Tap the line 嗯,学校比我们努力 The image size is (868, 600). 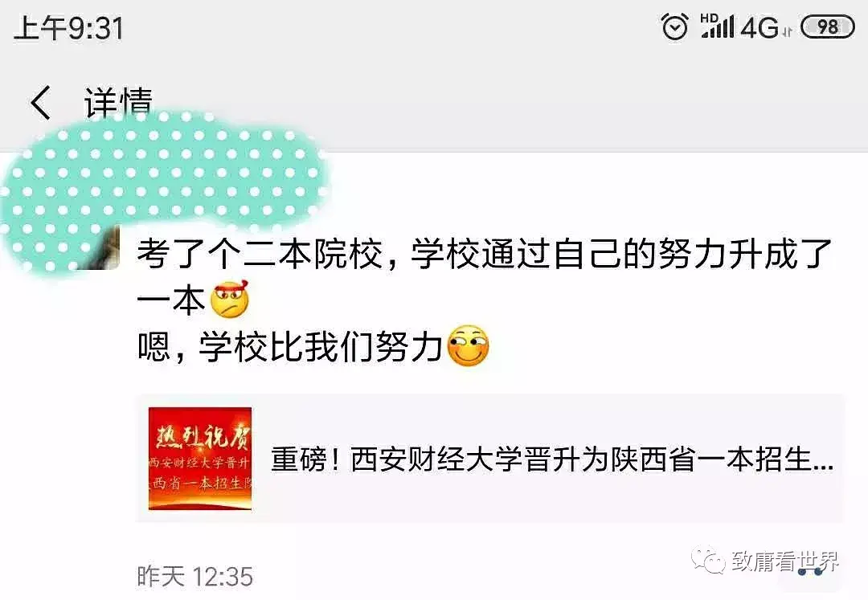coord(290,347)
